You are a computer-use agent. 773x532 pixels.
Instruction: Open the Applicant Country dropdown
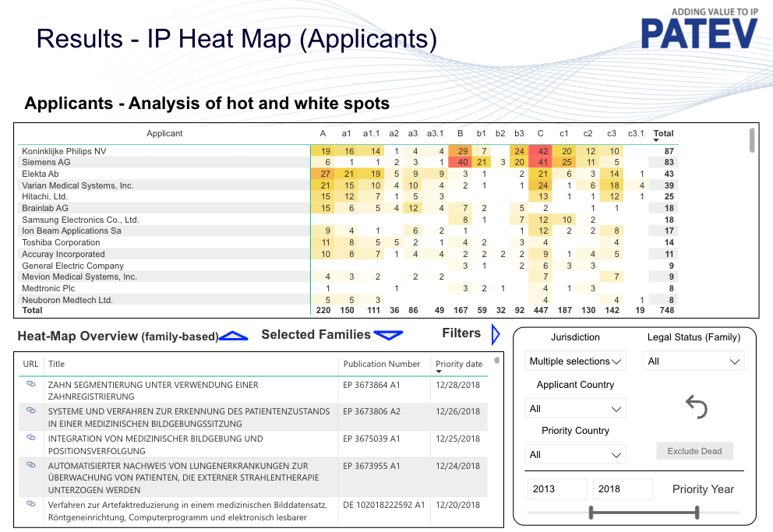tap(575, 408)
